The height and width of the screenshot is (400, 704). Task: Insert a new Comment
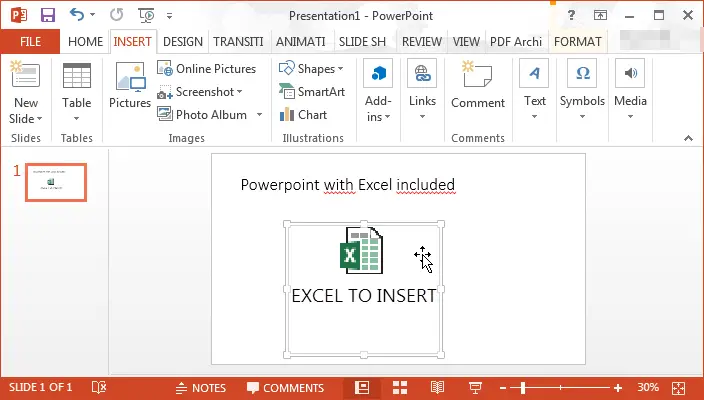pos(478,85)
